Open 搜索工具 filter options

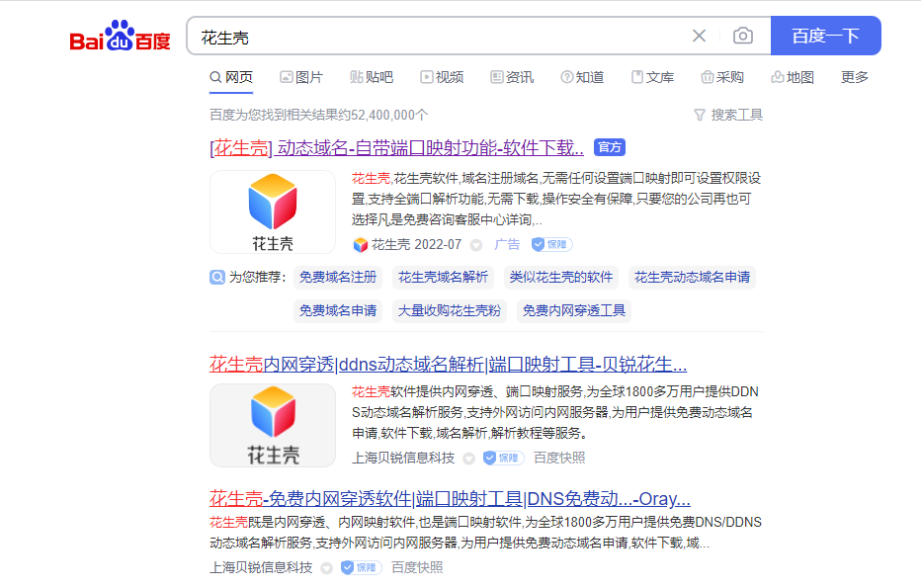[728, 116]
